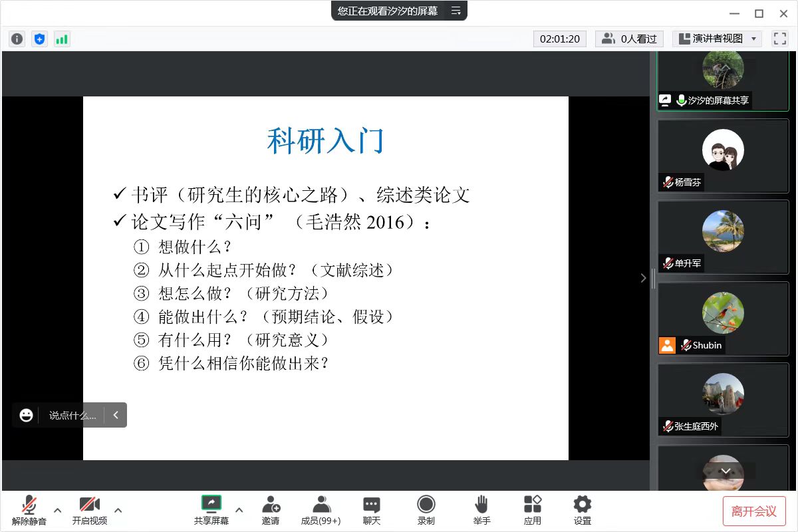This screenshot has height=532, width=798.
Task: Start recording with 录制 button
Action: pyautogui.click(x=426, y=510)
